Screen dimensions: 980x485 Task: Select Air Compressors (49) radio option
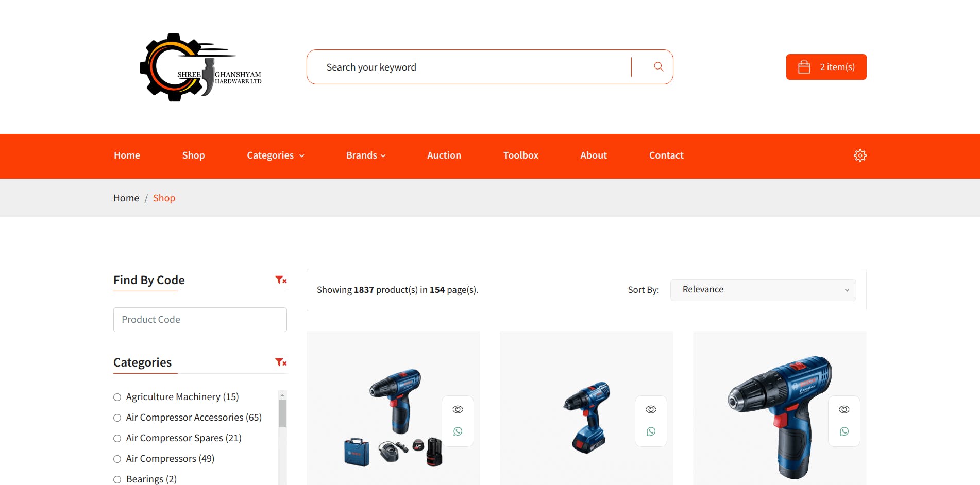tap(117, 459)
